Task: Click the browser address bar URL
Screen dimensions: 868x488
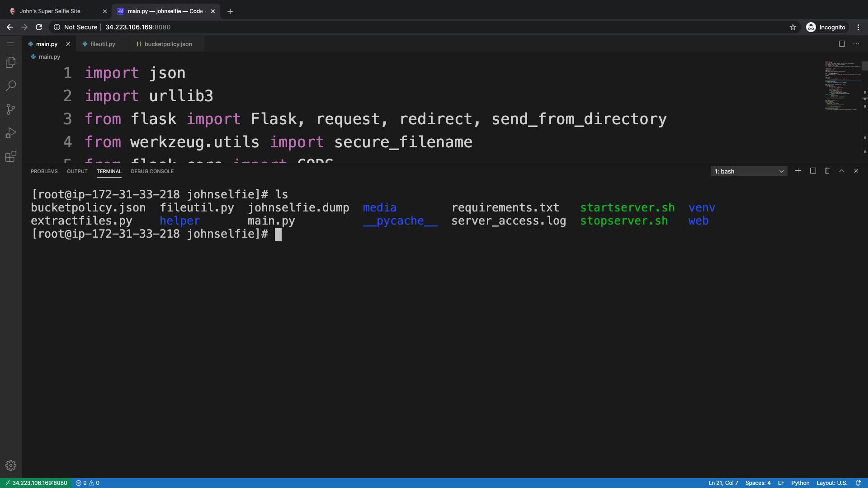Action: pyautogui.click(x=138, y=27)
